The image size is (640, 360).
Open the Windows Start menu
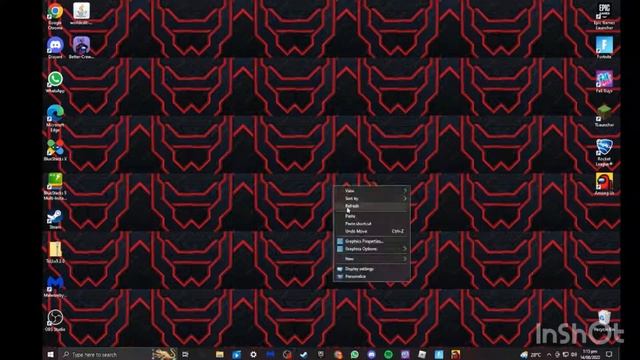pyautogui.click(x=51, y=354)
